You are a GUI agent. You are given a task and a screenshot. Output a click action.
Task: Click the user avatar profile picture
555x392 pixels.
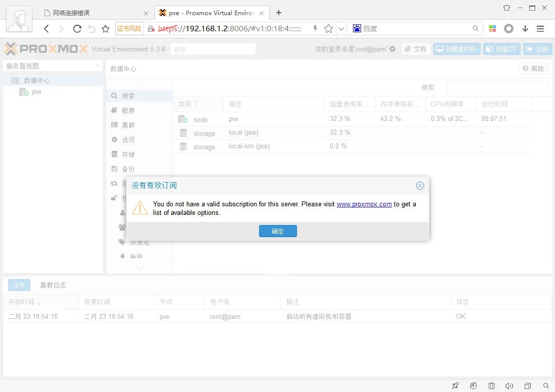click(x=19, y=20)
